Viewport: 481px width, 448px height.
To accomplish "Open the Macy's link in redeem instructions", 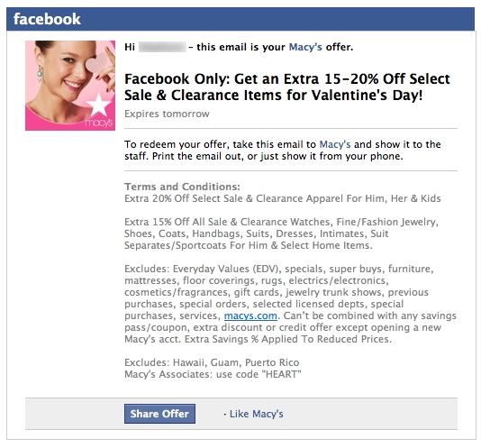I will 335,144.
